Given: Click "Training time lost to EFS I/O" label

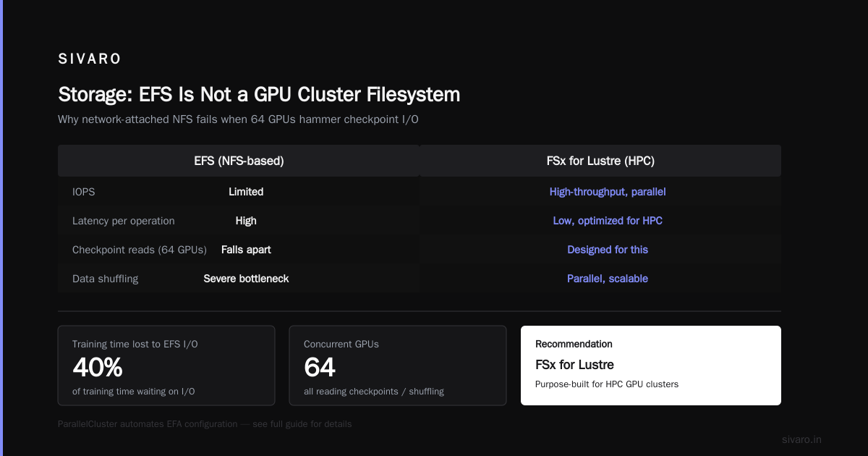Looking at the screenshot, I should (135, 345).
